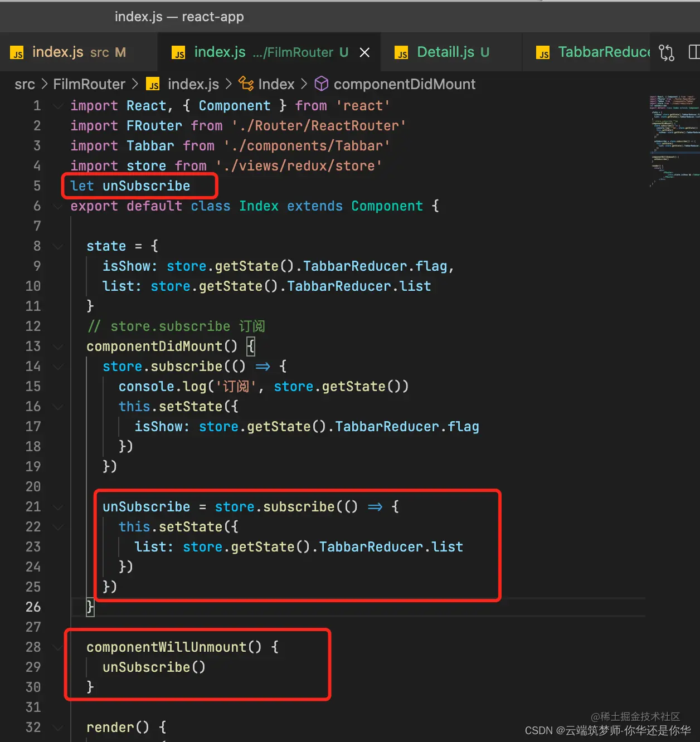Click the method cube icon in breadcrumb
Image resolution: width=700 pixels, height=742 pixels.
point(322,84)
